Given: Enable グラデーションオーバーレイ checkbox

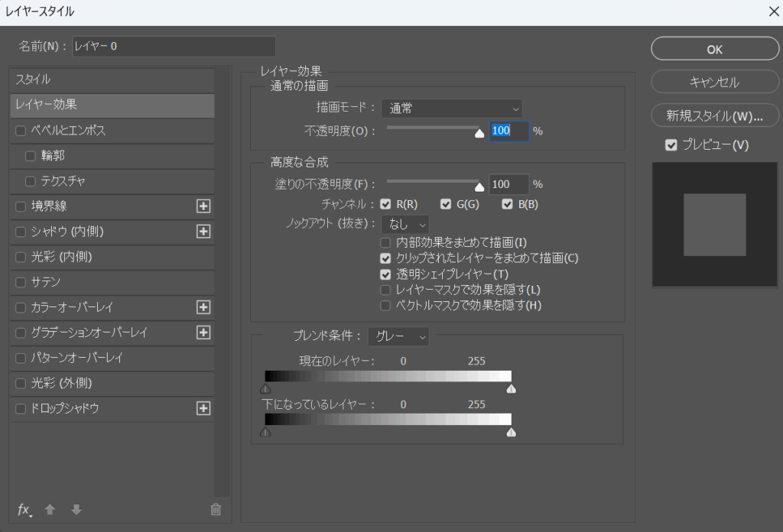Looking at the screenshot, I should coord(21,332).
